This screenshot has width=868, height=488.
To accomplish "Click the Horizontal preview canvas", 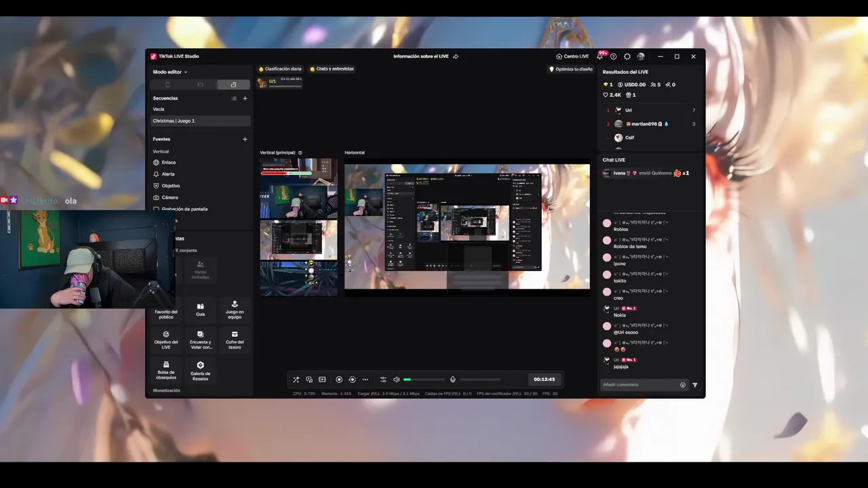I will tap(467, 227).
